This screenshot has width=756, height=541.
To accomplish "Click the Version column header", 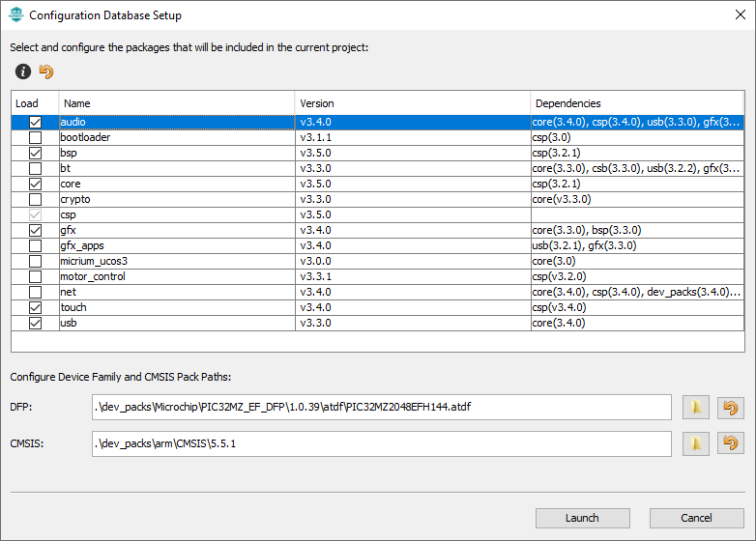I will pos(412,103).
